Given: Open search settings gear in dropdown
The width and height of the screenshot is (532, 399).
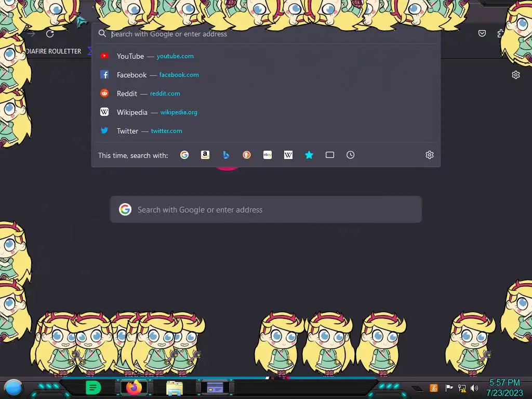Looking at the screenshot, I should (430, 155).
